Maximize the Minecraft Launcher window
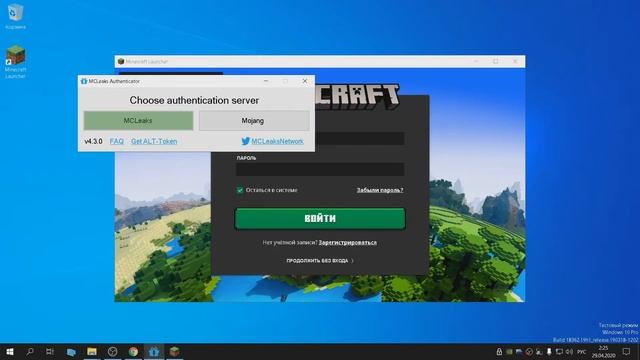The image size is (640, 360). (496, 62)
